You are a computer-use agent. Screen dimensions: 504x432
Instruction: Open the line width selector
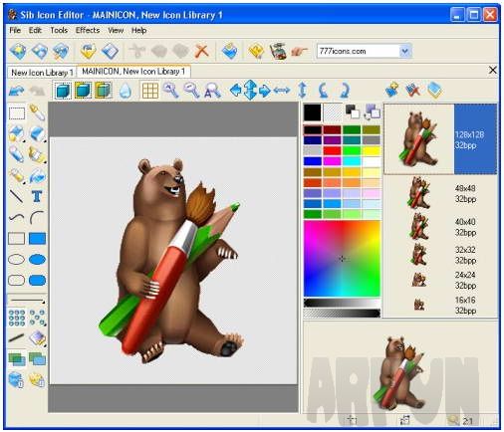[x=27, y=301]
